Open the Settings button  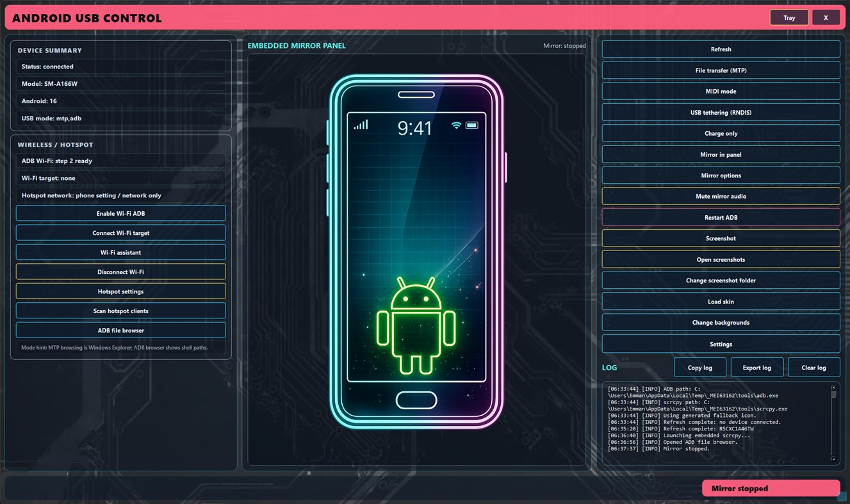click(x=721, y=344)
